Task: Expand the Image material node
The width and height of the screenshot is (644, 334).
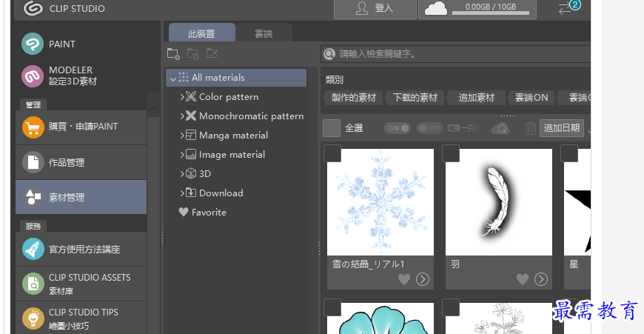Action: coord(182,155)
